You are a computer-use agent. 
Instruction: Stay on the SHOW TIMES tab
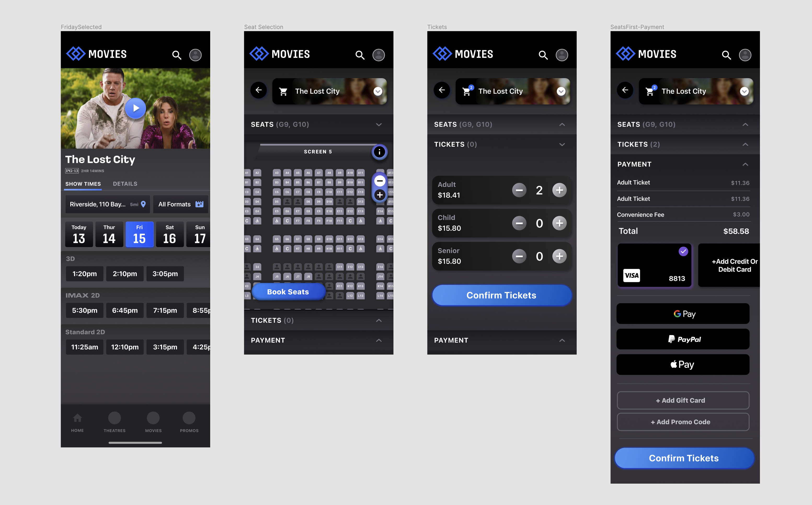(83, 184)
